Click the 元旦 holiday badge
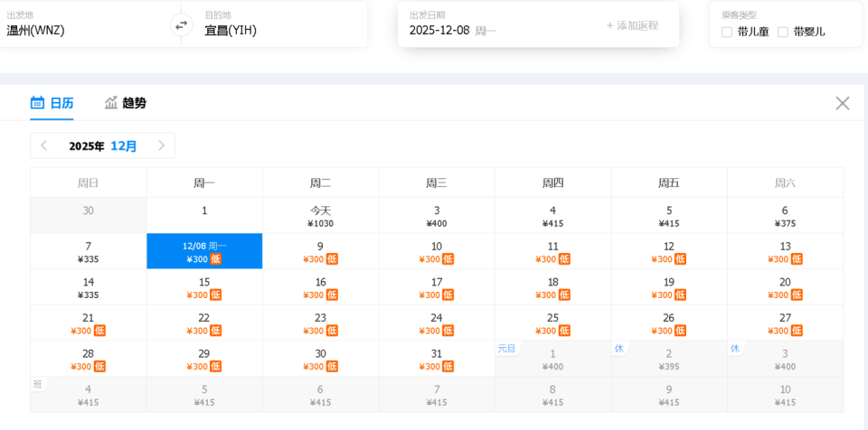The height and width of the screenshot is (430, 868). (506, 348)
